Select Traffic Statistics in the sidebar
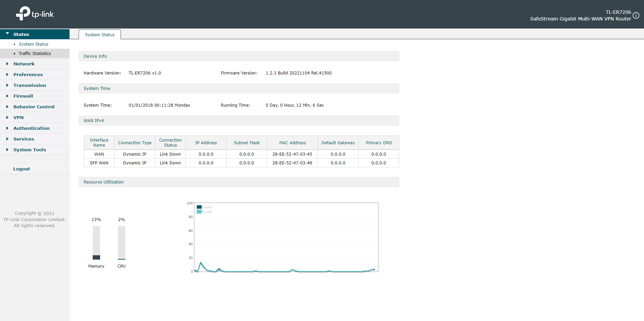This screenshot has height=321, width=644. coord(35,53)
